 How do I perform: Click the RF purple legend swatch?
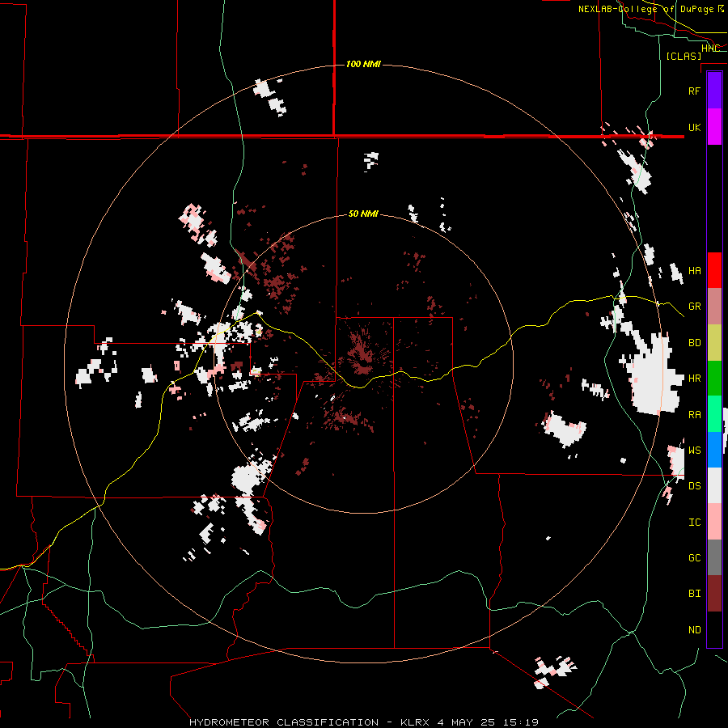point(714,90)
